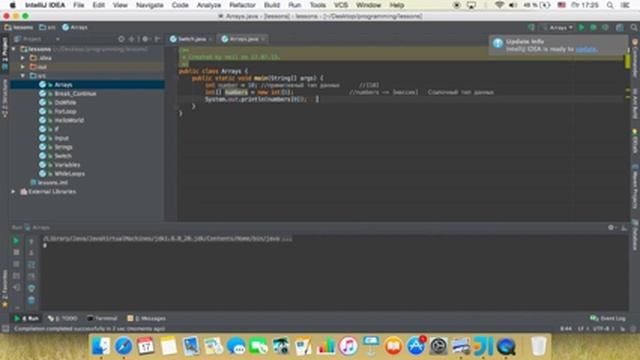Click the Make Project build icon
Viewport: 640px width, 360px height.
point(531,27)
